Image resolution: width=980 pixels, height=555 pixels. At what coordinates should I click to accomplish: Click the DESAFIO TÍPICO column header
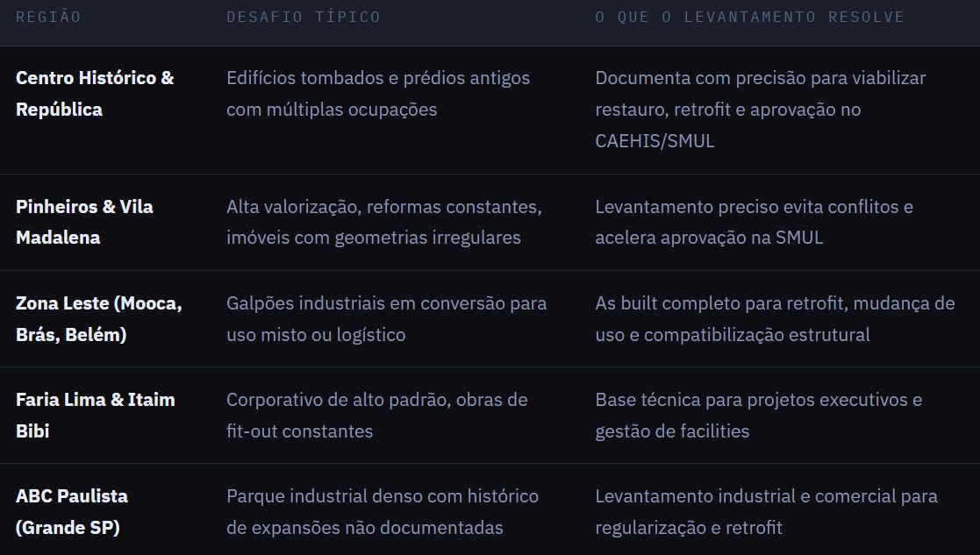[x=304, y=17]
